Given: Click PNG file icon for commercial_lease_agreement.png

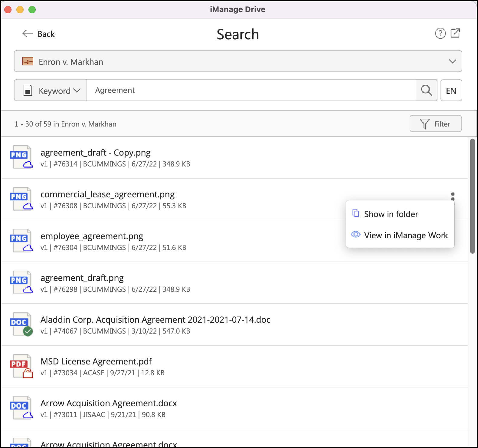Looking at the screenshot, I should (21, 199).
